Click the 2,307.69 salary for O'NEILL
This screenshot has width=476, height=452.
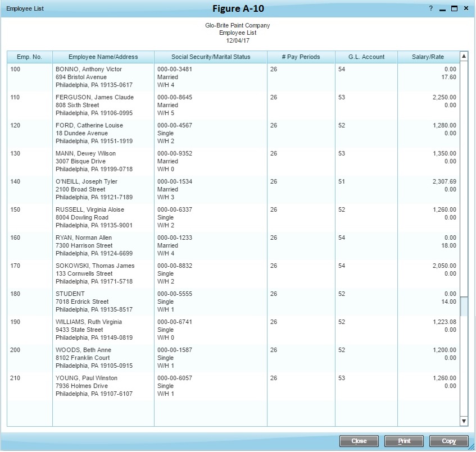pyautogui.click(x=444, y=181)
